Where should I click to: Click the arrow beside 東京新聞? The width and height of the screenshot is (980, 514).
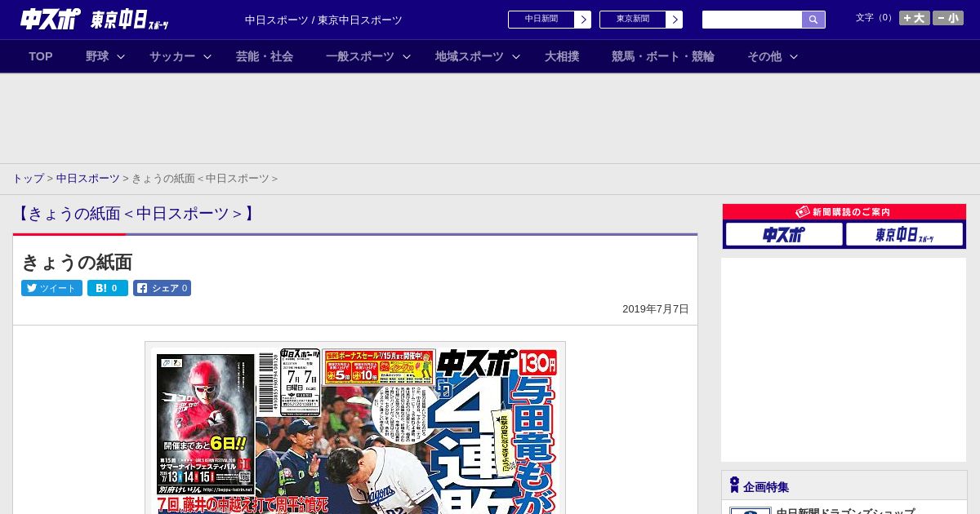675,20
